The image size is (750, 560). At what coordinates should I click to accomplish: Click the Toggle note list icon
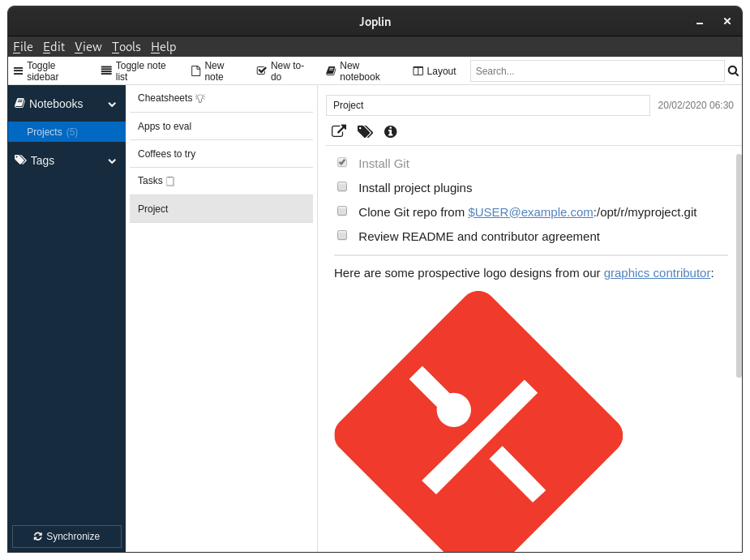pos(105,71)
